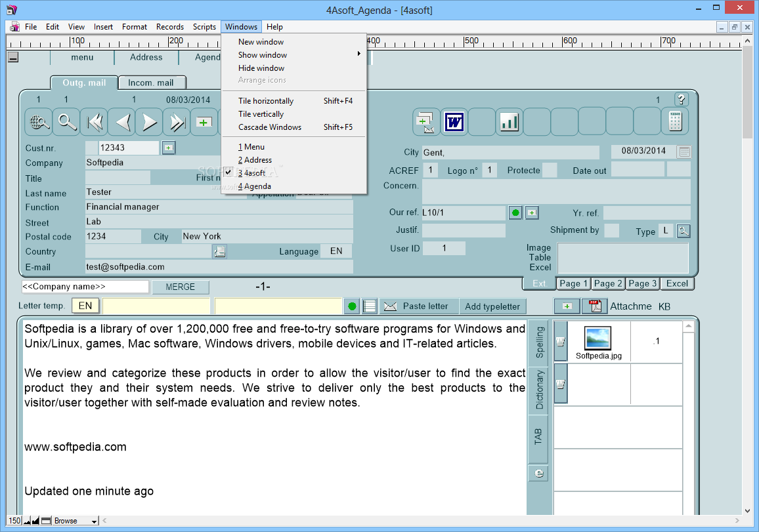Image resolution: width=759 pixels, height=532 pixels.
Task: Go to Page 1 button
Action: [573, 284]
